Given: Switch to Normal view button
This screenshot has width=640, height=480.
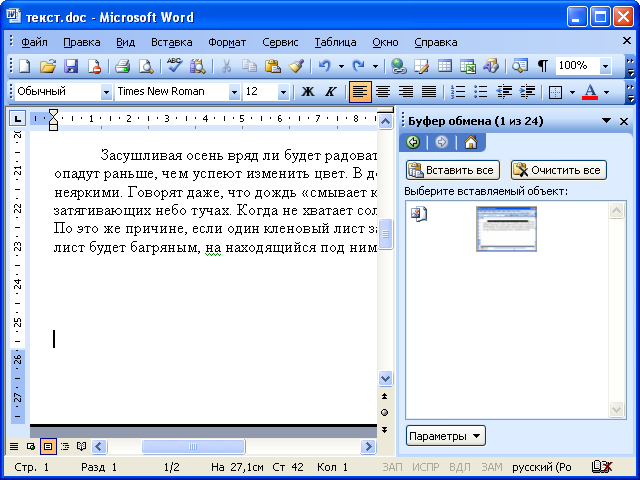Looking at the screenshot, I should 14,446.
